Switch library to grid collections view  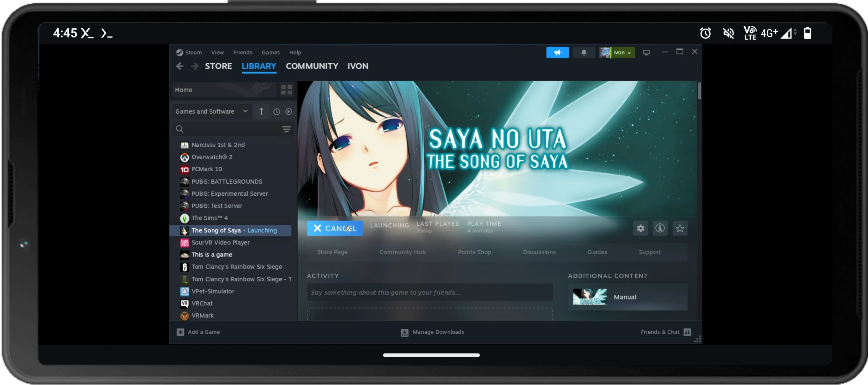coord(286,90)
